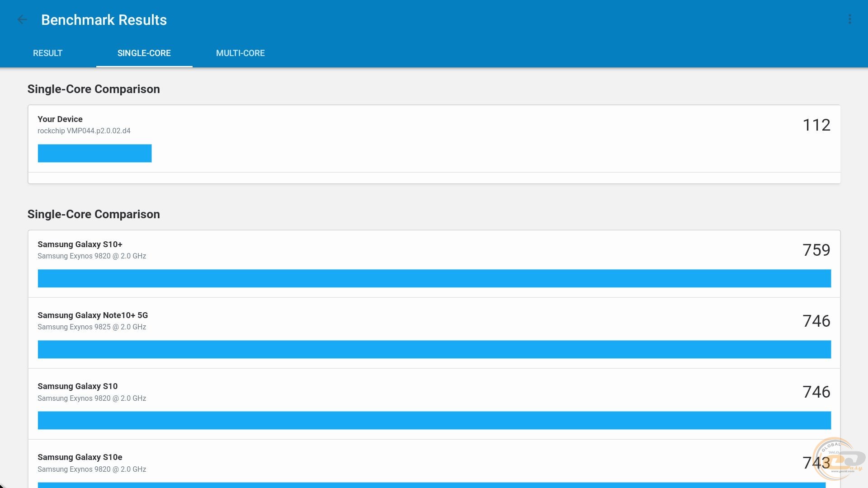Click the rockchip VMP044 device model text

[x=84, y=131]
